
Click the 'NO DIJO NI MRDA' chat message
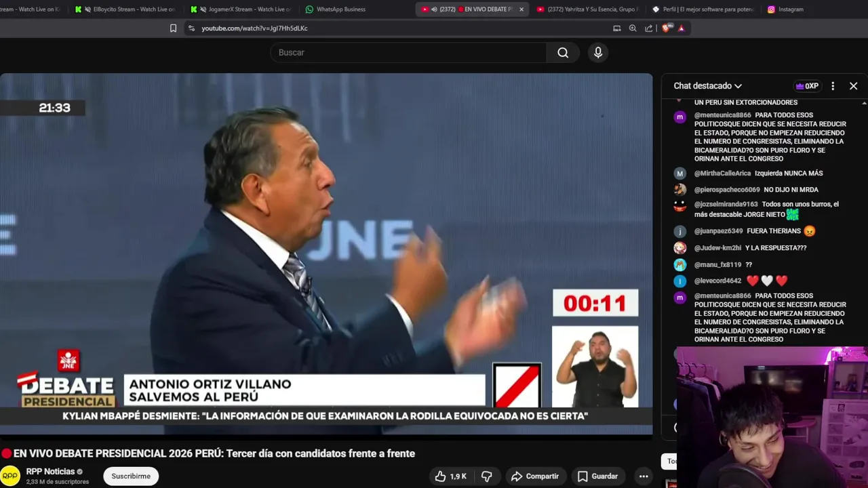tap(791, 190)
